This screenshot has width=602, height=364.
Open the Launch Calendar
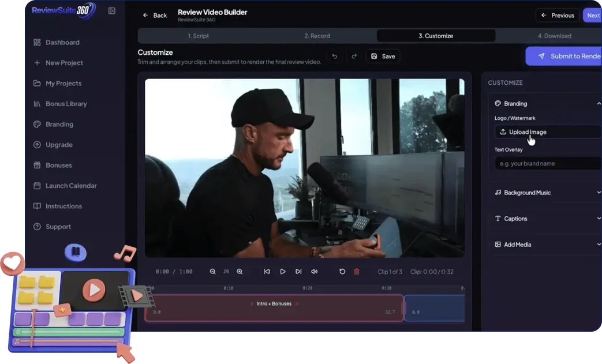[65, 186]
